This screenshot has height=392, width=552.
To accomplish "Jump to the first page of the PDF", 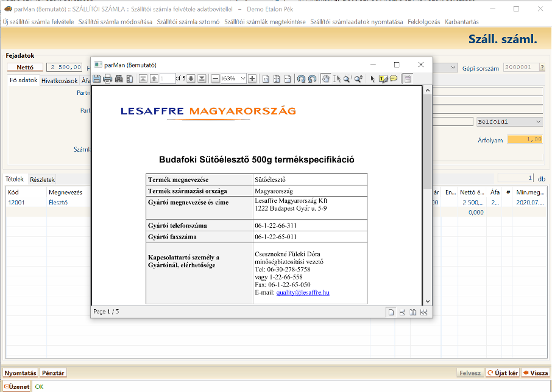I will [x=143, y=79].
